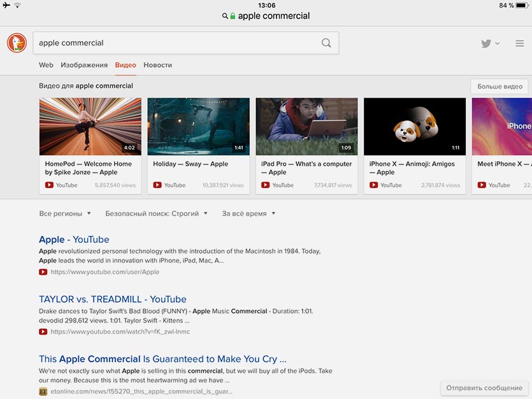Play the Meet iPhone X video thumbnail
Image resolution: width=532 pixels, height=399 pixels.
502,127
